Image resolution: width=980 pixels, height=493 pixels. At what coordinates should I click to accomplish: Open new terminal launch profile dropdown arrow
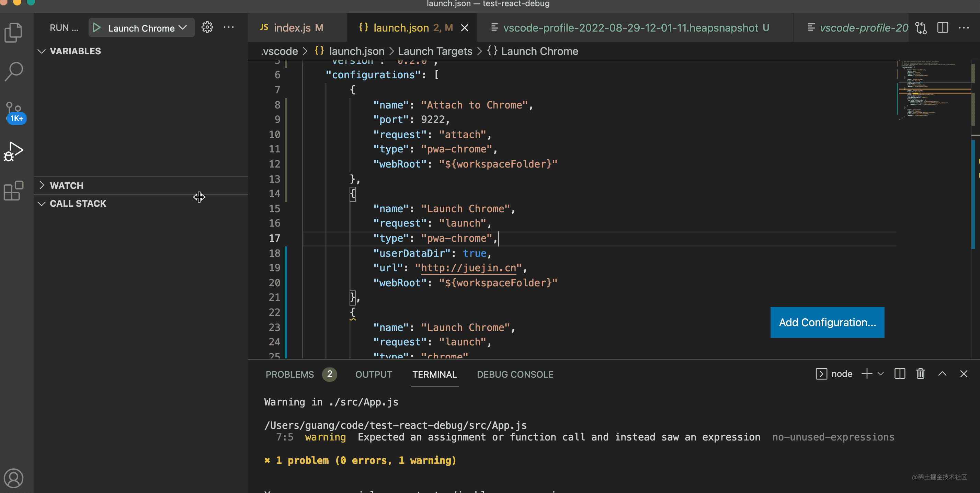click(881, 374)
